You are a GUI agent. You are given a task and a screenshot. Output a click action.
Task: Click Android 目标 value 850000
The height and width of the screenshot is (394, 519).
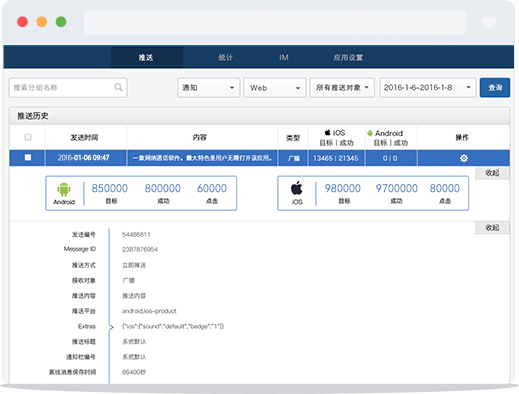pos(110,188)
